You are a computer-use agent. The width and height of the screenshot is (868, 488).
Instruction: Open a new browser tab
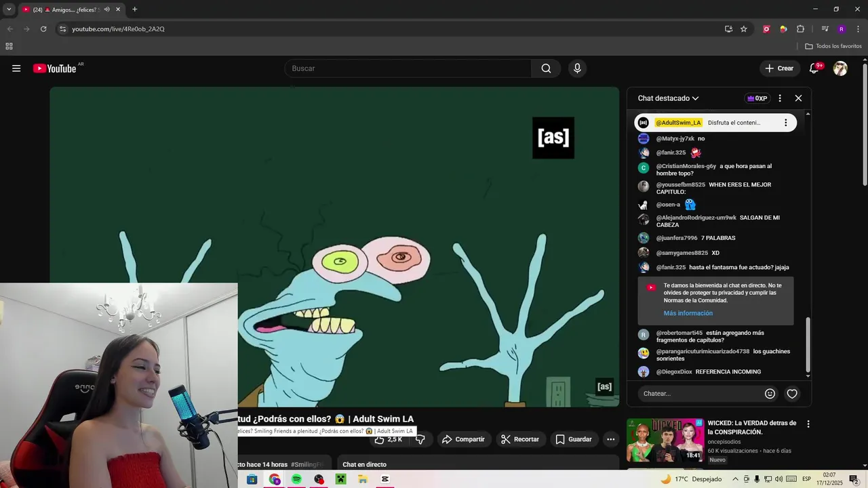[134, 9]
